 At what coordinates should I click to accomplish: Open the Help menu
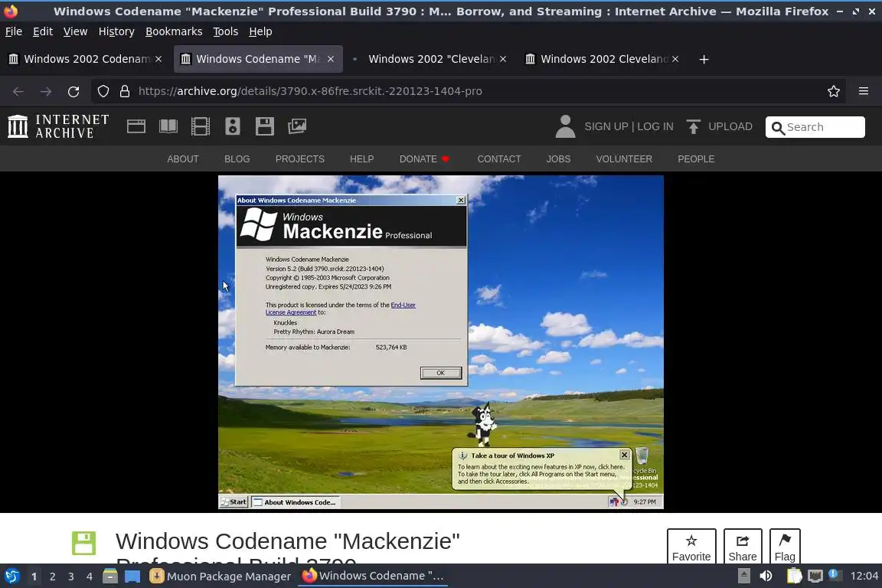tap(260, 31)
